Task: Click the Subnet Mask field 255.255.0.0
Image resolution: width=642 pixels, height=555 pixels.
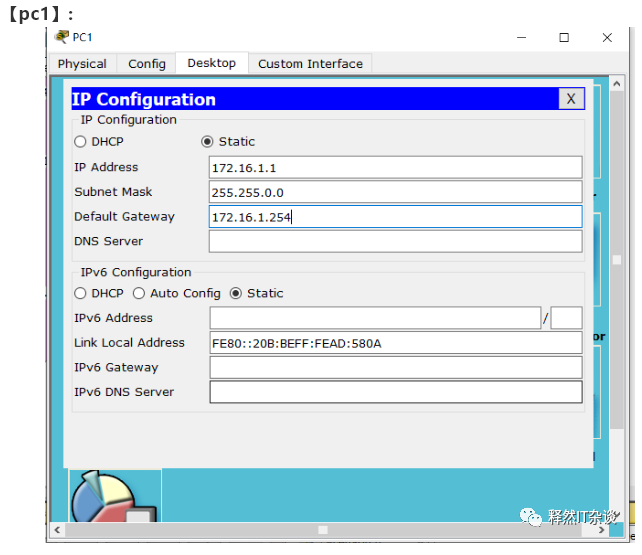Action: pyautogui.click(x=396, y=192)
